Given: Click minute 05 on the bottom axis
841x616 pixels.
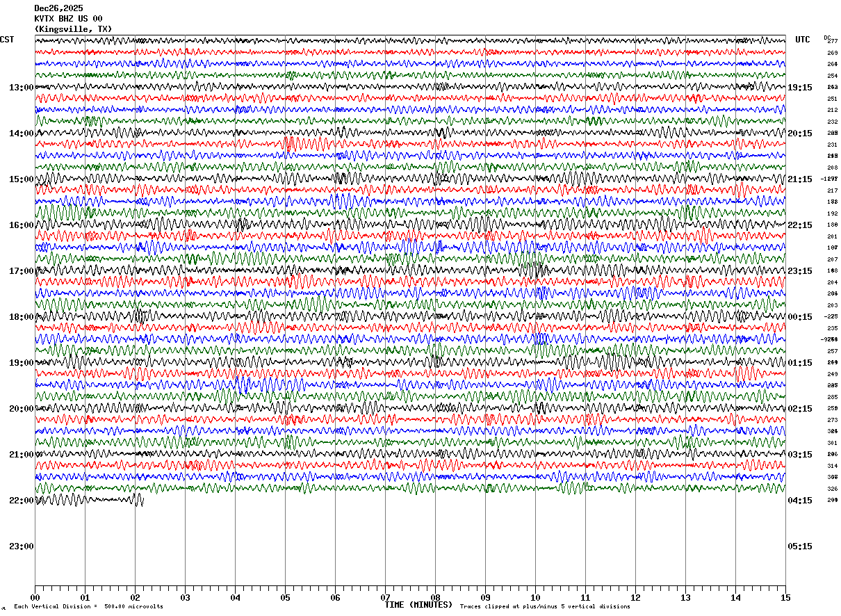Looking at the screenshot, I should pos(285,597).
